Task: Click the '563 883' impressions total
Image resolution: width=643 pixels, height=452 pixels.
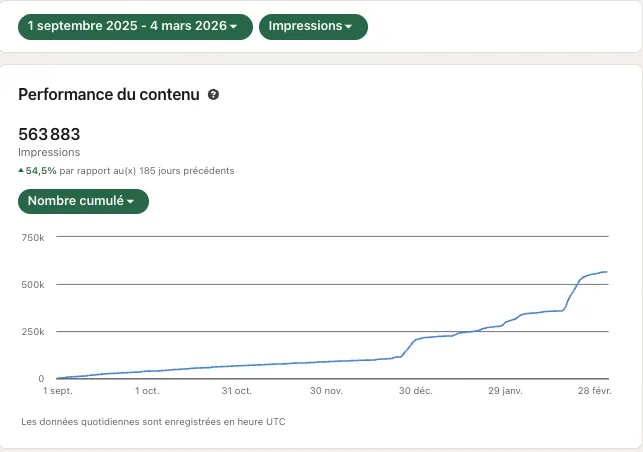Action: [49, 134]
